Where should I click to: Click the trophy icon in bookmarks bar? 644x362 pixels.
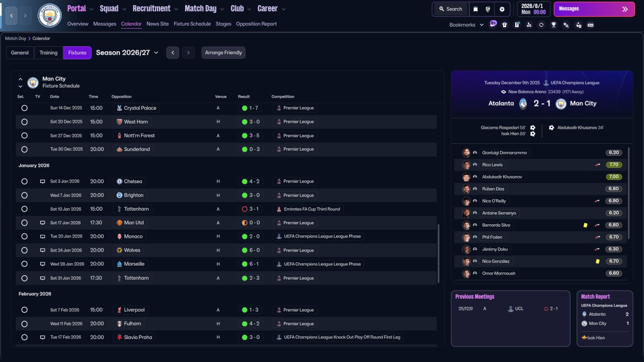[553, 25]
